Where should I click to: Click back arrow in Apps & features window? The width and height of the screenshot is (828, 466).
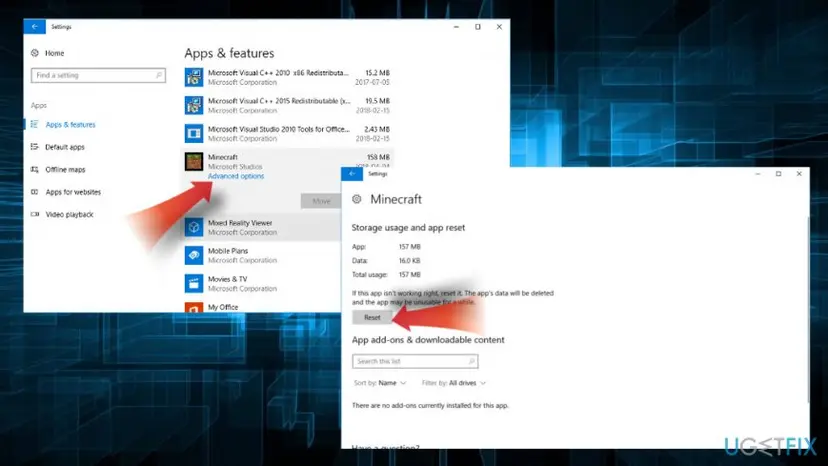coord(34,26)
